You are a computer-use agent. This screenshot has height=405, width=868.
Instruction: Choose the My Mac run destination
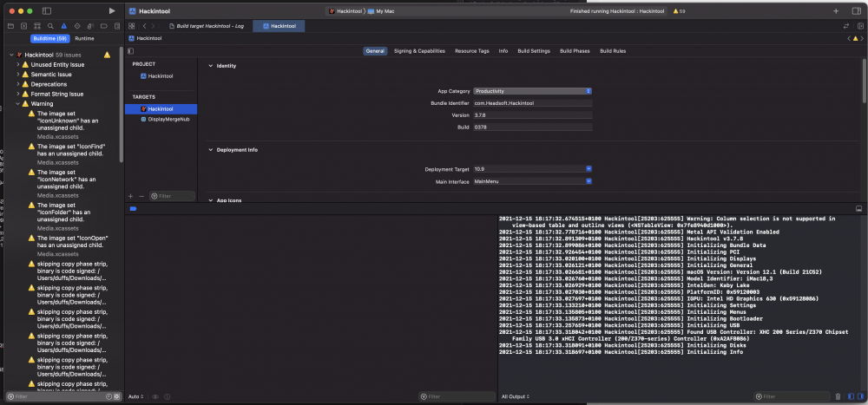point(381,11)
